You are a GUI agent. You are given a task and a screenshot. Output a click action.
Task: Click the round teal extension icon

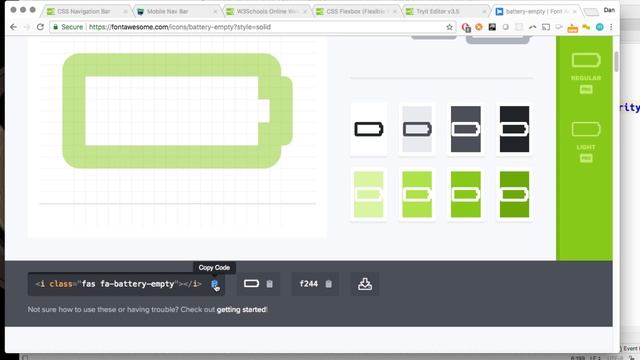click(x=600, y=27)
